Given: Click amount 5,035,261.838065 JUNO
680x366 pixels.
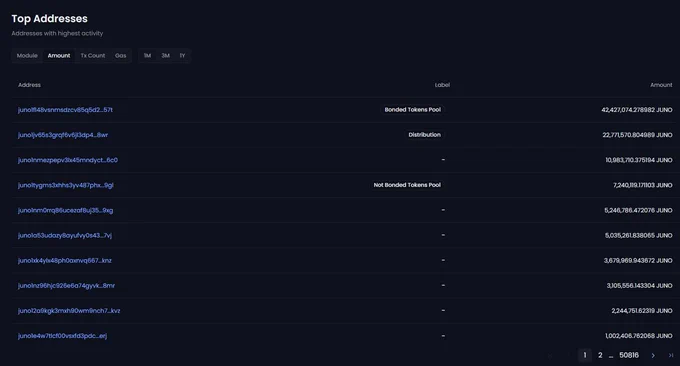Looking at the screenshot, I should point(638,235).
